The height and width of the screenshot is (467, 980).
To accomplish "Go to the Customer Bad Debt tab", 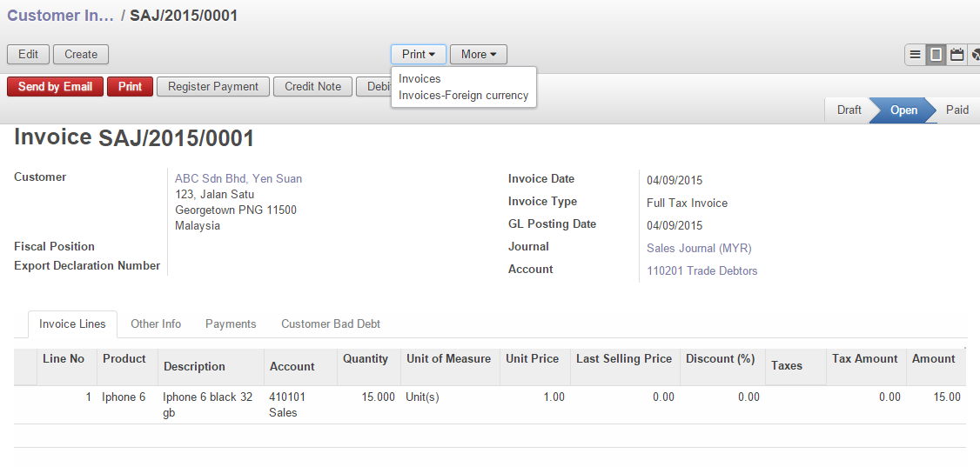I will [331, 324].
